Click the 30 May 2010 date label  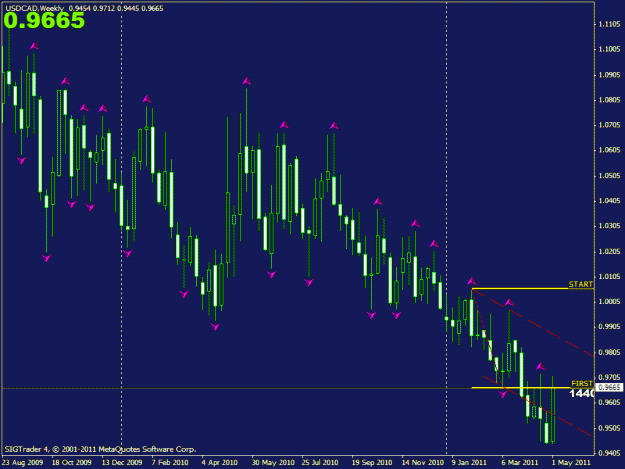pos(273,463)
